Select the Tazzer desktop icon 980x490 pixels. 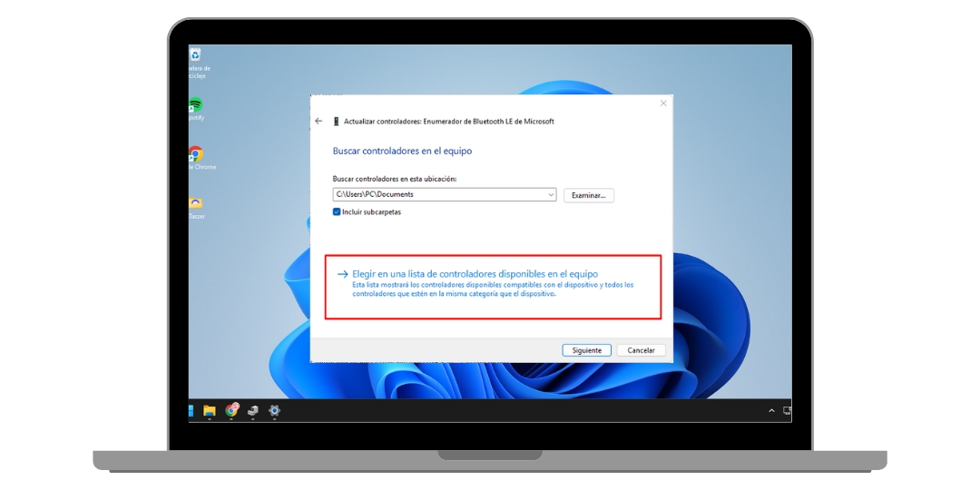coord(195,203)
